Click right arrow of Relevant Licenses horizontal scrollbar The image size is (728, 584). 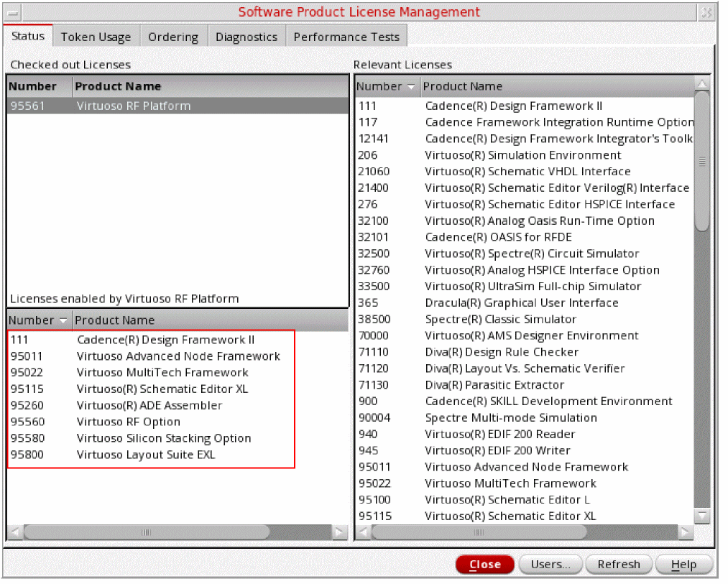pyautogui.click(x=686, y=532)
